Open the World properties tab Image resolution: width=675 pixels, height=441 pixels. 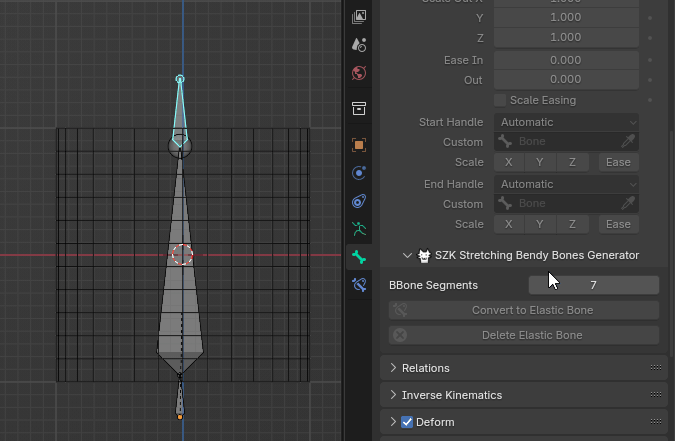pyautogui.click(x=359, y=73)
